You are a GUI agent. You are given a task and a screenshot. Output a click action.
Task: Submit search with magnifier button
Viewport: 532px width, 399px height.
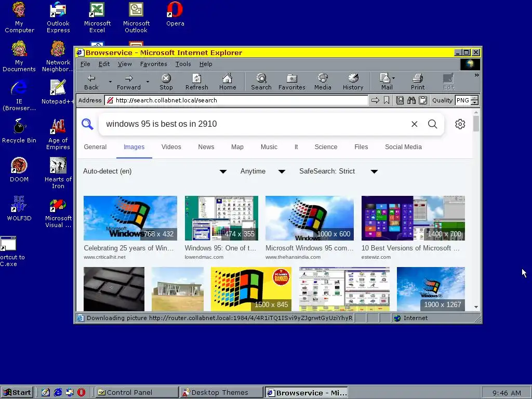pos(433,124)
